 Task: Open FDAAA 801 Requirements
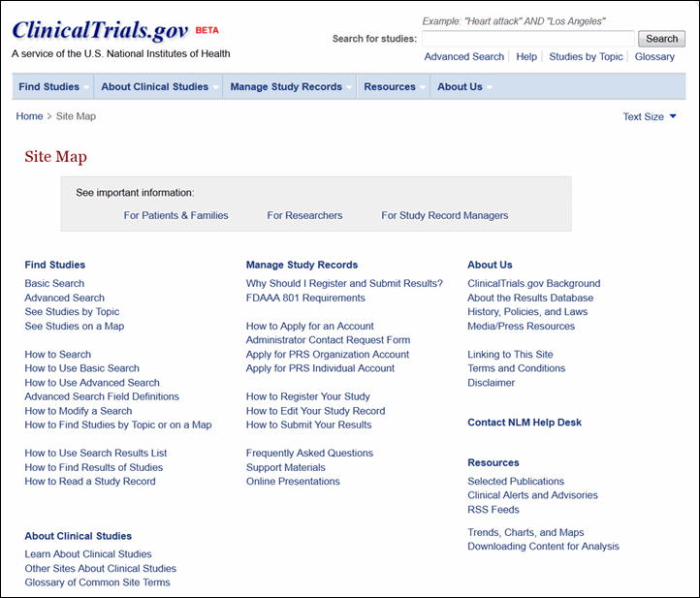305,298
